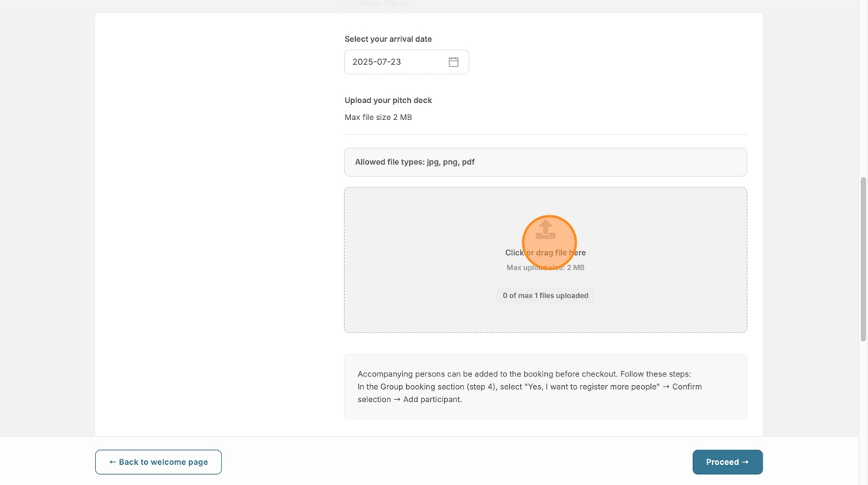Select the partially visible "Other" option at top

(x=384, y=4)
